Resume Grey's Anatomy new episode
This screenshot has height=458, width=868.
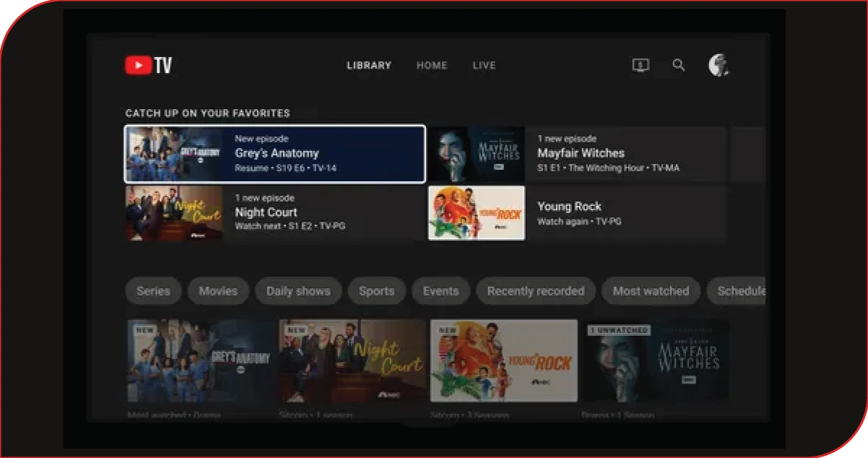click(x=274, y=154)
